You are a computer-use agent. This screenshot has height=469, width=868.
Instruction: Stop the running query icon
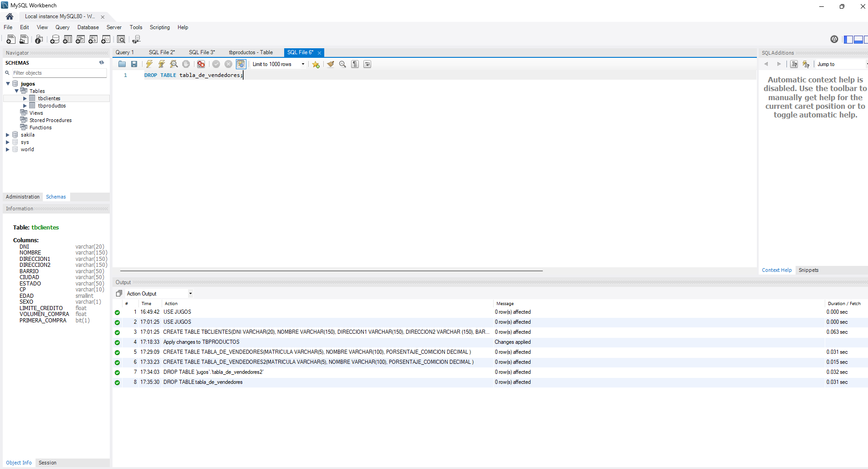[x=186, y=64]
